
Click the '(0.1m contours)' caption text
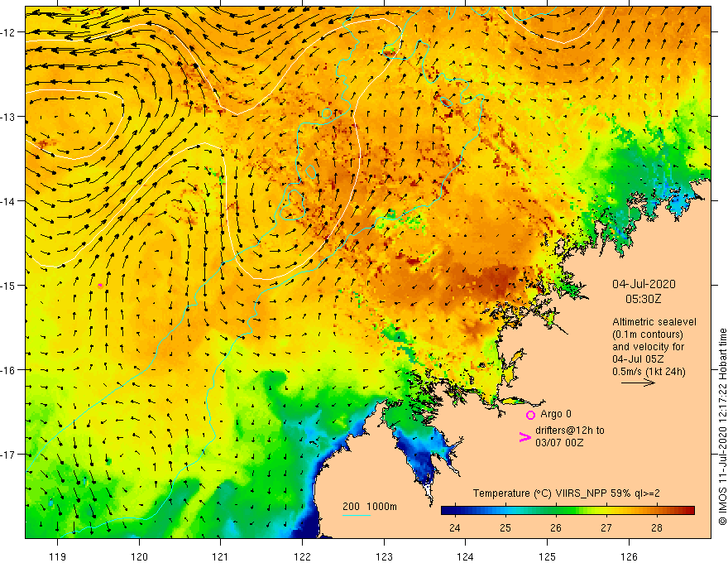648,334
